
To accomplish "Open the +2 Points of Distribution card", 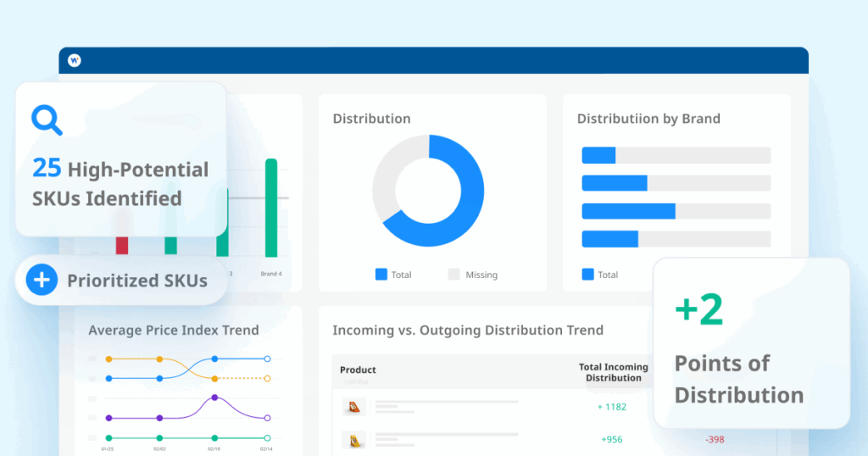I will 751,343.
